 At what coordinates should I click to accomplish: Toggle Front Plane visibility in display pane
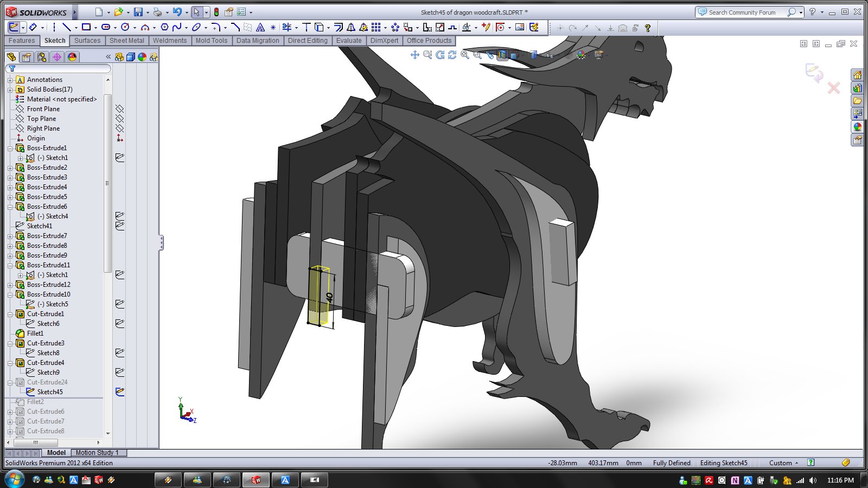tap(120, 109)
